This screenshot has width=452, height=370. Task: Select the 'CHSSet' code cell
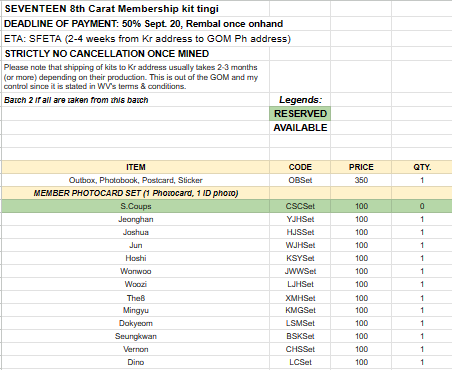(x=300, y=349)
